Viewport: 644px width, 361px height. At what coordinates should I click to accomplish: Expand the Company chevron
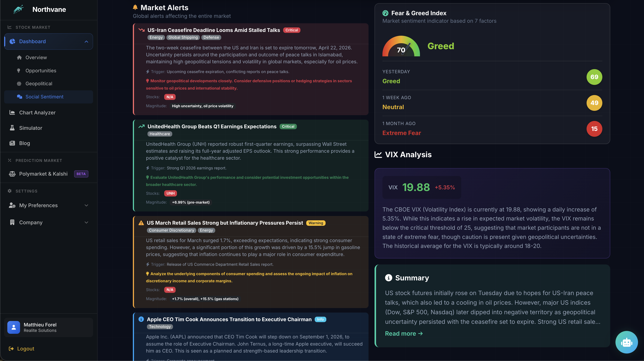click(87, 222)
